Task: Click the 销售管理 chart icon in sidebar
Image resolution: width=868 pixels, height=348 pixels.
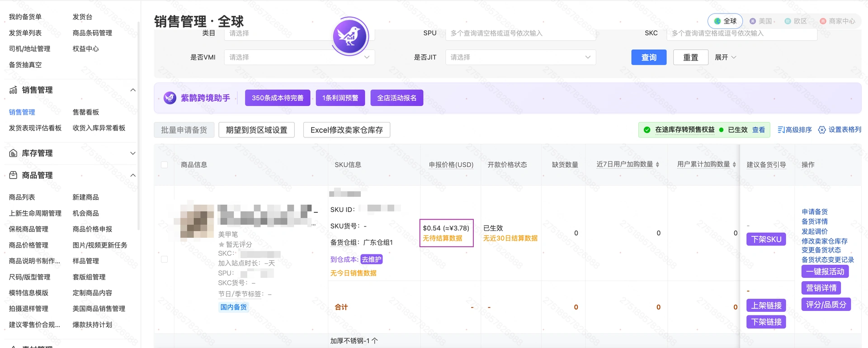Action: point(14,90)
